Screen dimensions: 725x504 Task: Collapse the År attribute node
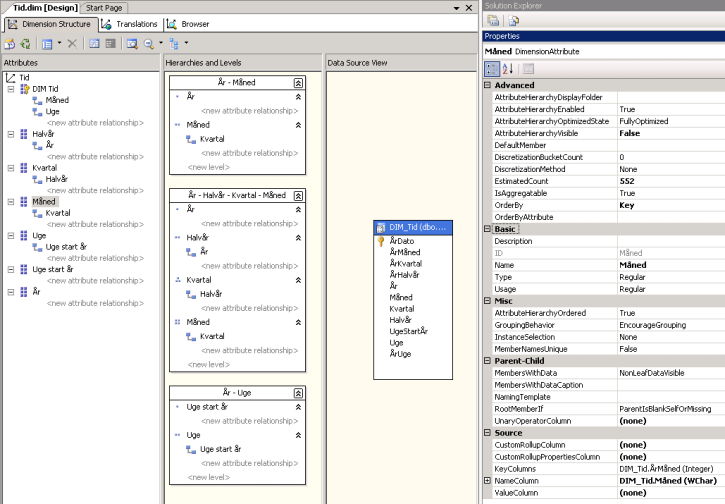[11, 292]
